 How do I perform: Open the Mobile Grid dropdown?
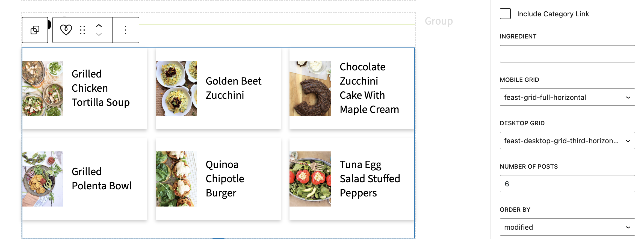(x=567, y=97)
